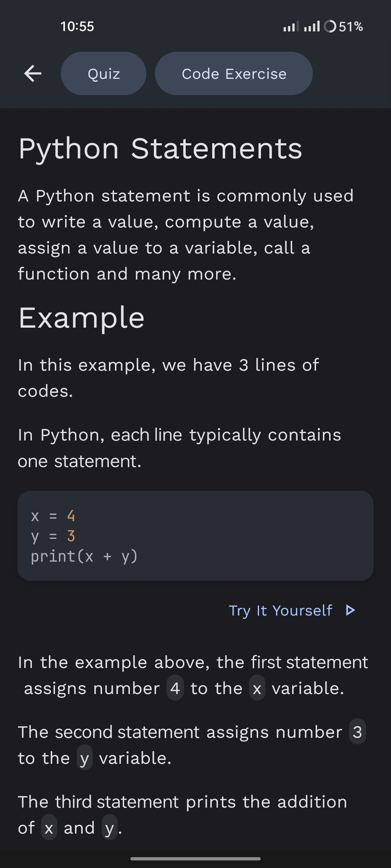Screen dimensions: 391x868
Task: Tap the 51% battery percentage text
Action: (351, 26)
